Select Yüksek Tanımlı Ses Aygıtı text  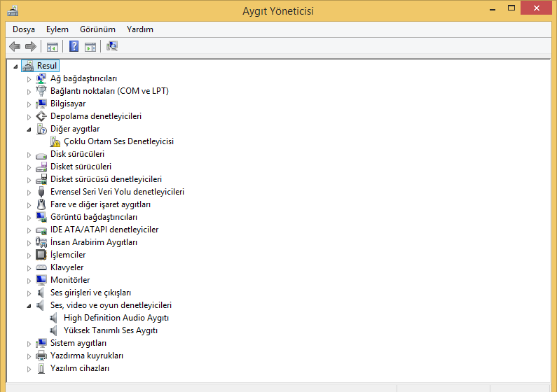tap(111, 330)
